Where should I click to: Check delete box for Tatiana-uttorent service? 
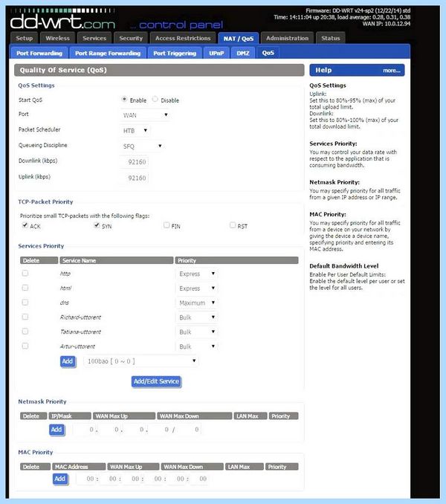pyautogui.click(x=25, y=332)
